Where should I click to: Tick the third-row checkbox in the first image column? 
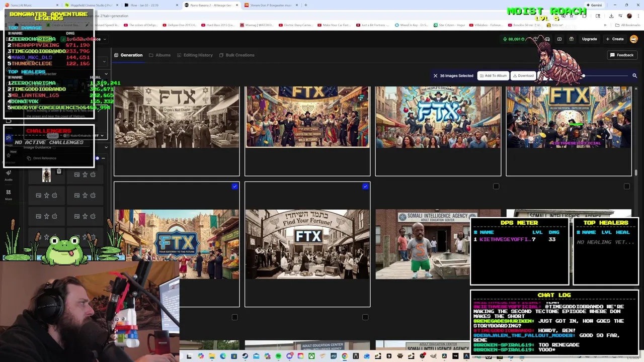pyautogui.click(x=234, y=317)
